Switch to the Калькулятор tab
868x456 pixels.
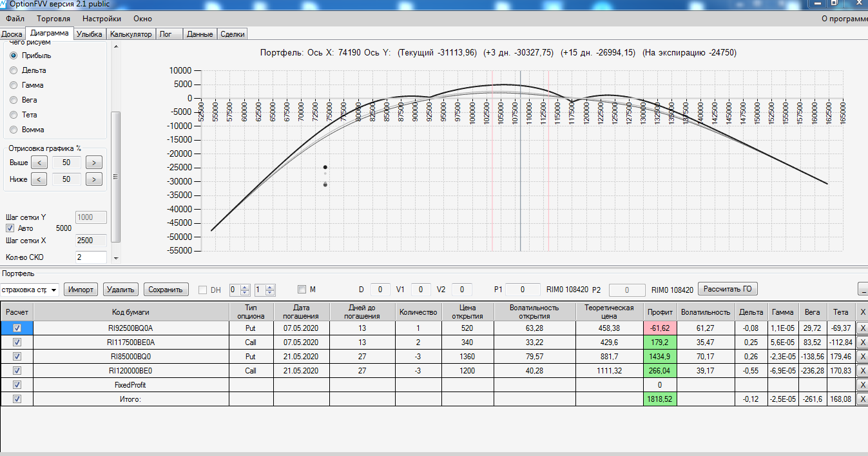point(131,34)
